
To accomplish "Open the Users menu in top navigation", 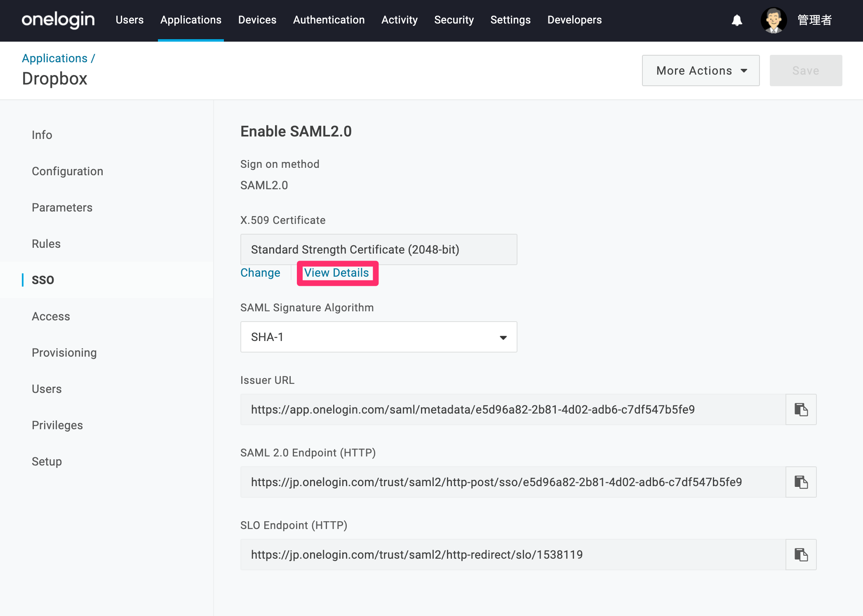I will click(129, 20).
